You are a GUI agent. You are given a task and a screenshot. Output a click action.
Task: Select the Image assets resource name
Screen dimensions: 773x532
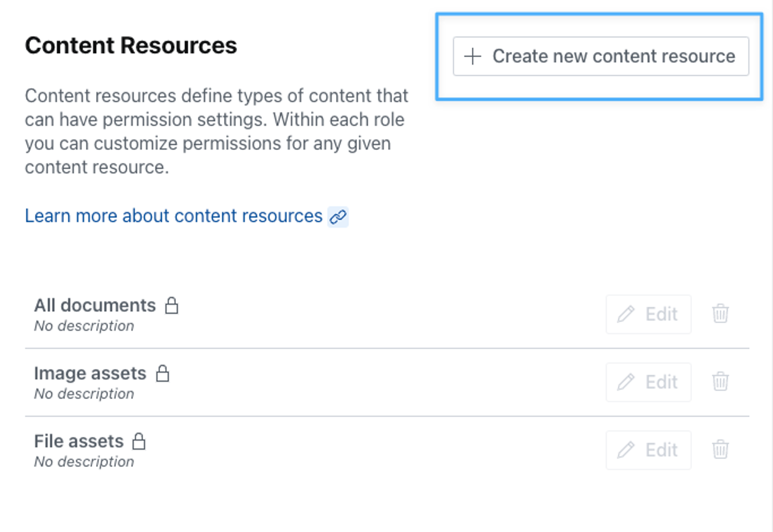[x=90, y=373]
